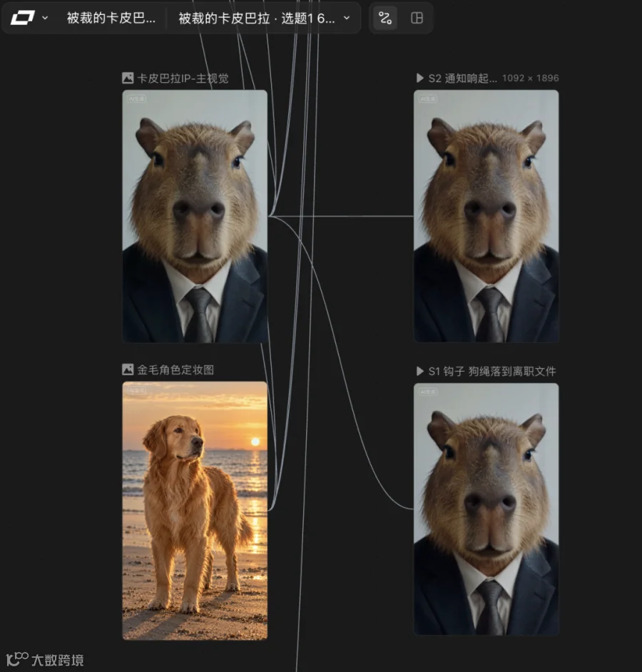
Task: Open the dropdown arrow beside the app logo
Action: pos(45,18)
